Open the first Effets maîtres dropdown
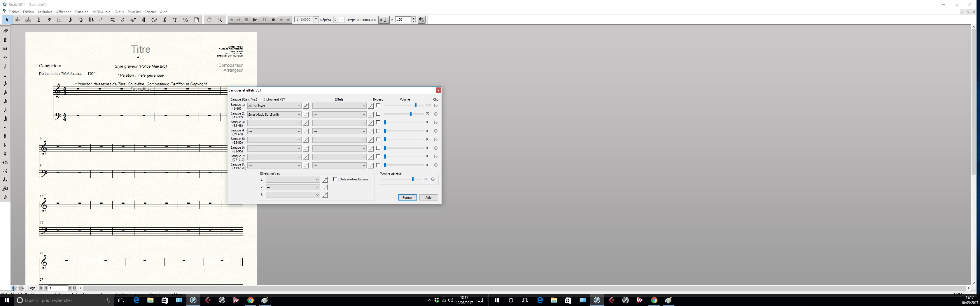Screen dimensions: 980x306 point(292,180)
